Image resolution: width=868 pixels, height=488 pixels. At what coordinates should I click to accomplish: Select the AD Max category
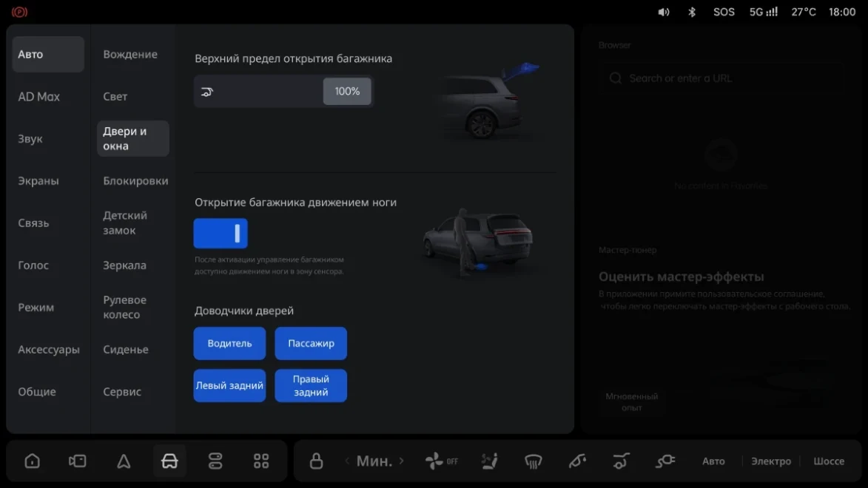38,97
